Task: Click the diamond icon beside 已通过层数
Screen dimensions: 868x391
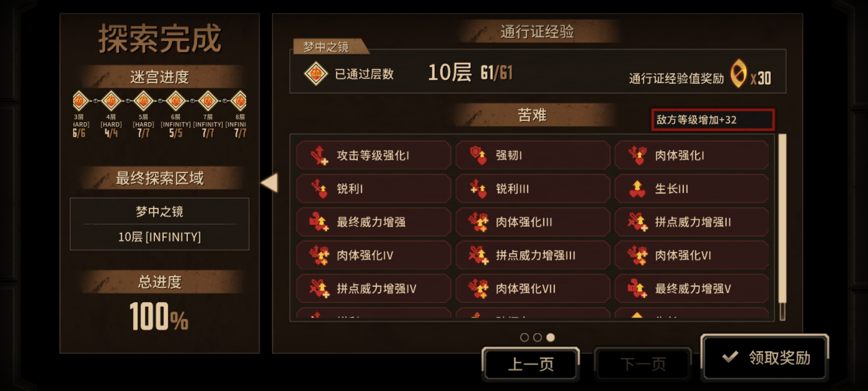Action: click(316, 74)
